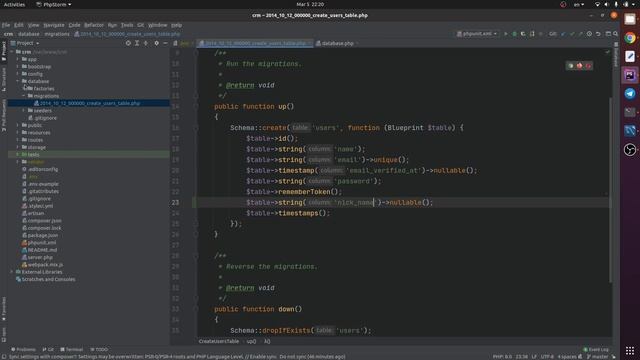Image resolution: width=640 pixels, height=360 pixels.
Task: Click the UTF-8 encoding status bar widget
Action: [x=547, y=357]
